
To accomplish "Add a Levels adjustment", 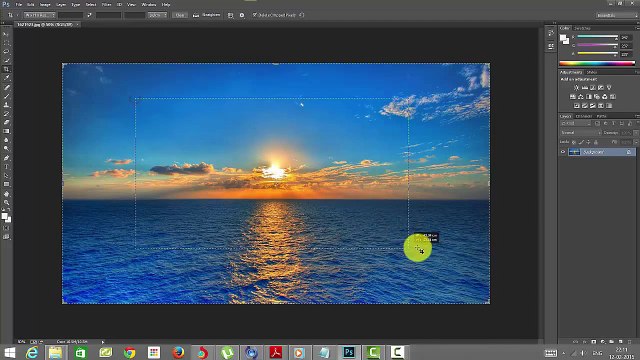I will point(584,88).
